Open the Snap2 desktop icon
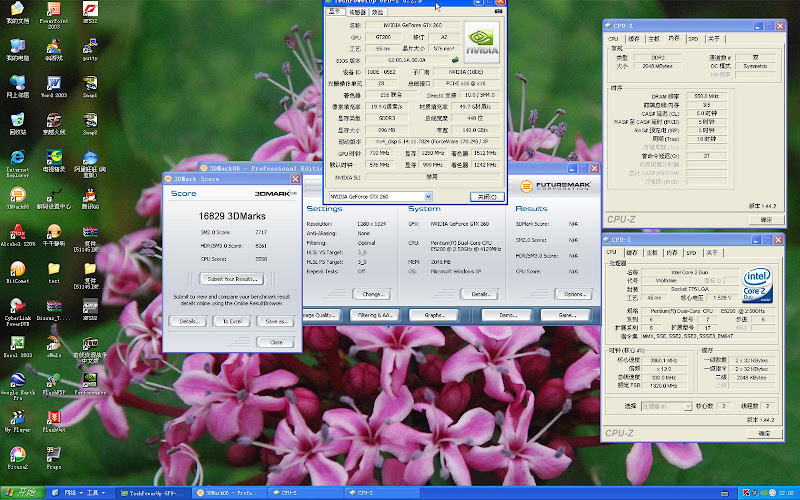Image resolution: width=800 pixels, height=500 pixels. pos(90,124)
